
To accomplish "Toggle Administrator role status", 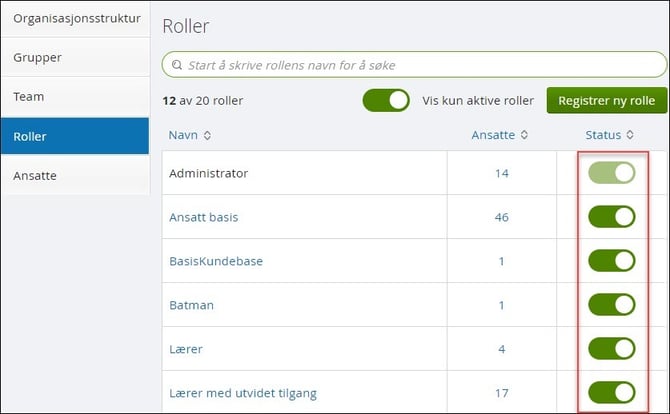I will pyautogui.click(x=612, y=173).
